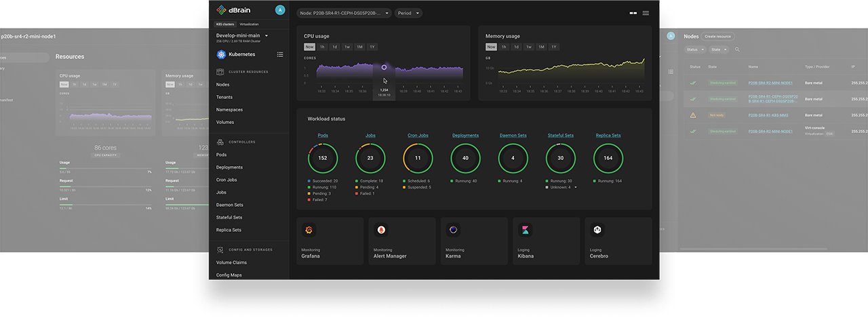Click the search icon in Nodes panel

[x=737, y=49]
